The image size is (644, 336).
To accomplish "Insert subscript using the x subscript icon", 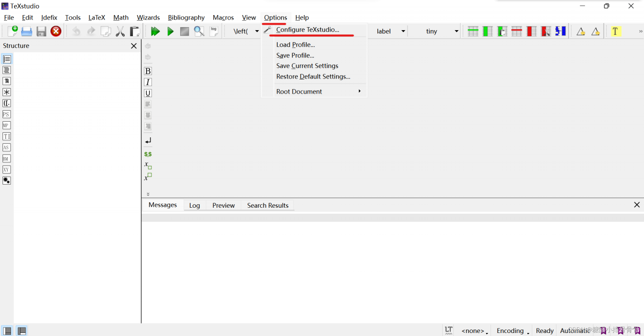I will click(148, 165).
